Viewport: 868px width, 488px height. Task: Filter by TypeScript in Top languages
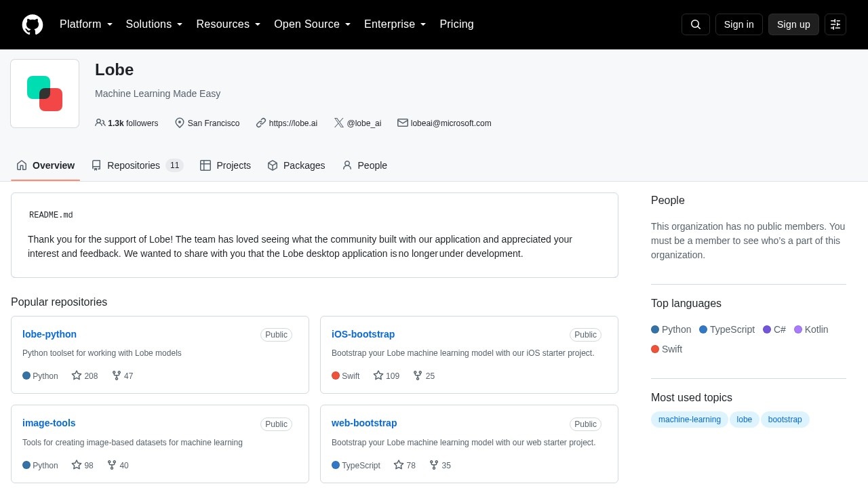pos(727,329)
